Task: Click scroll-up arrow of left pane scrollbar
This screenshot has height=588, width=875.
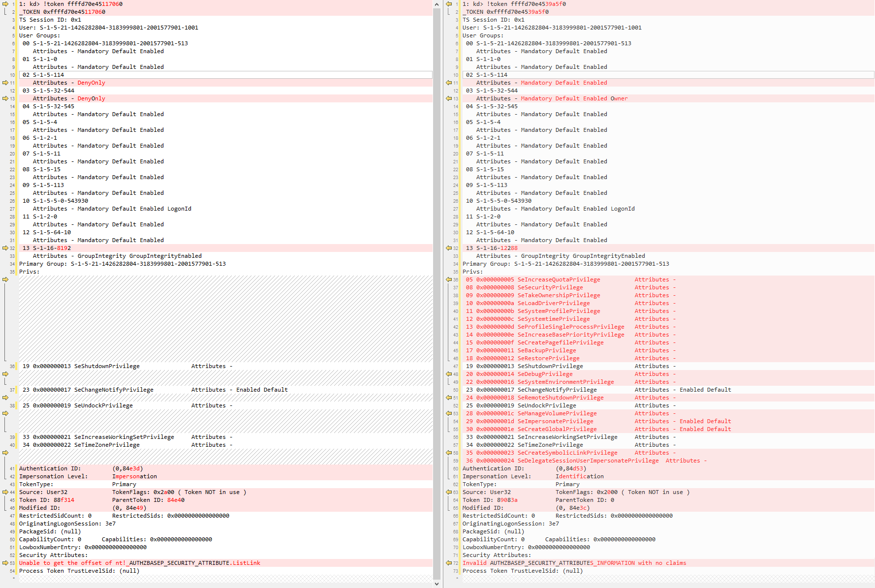Action: pos(437,4)
